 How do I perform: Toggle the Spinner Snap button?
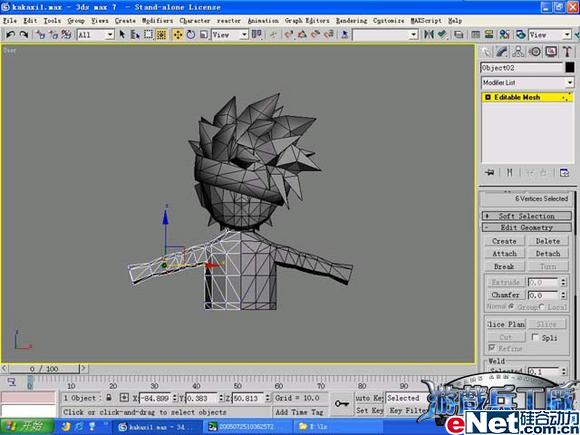click(x=328, y=34)
